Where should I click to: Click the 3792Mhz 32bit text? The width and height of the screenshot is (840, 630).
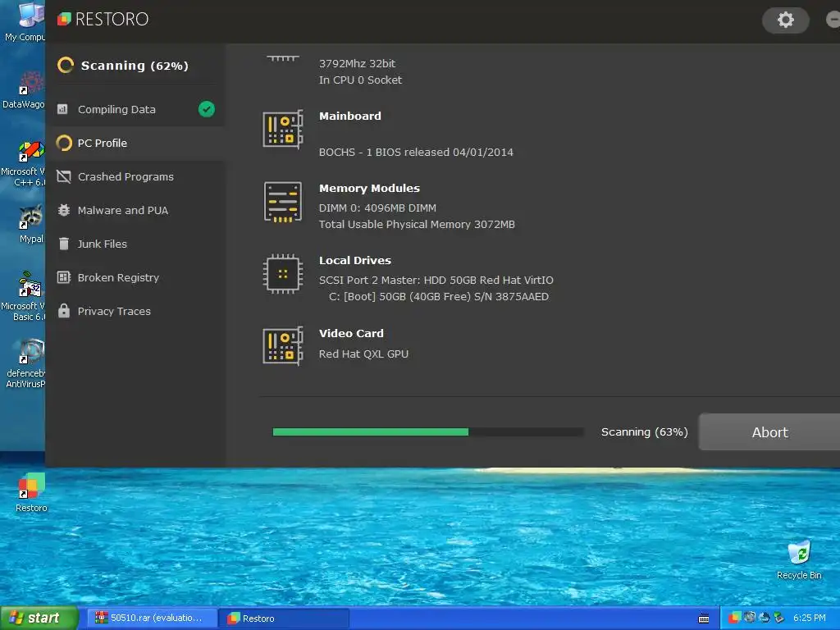pyautogui.click(x=357, y=63)
